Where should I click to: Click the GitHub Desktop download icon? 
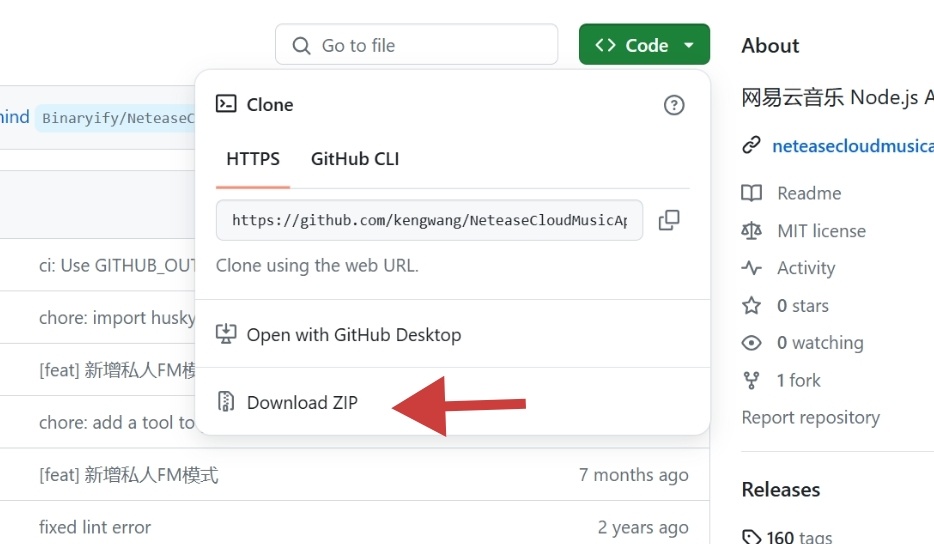click(226, 334)
